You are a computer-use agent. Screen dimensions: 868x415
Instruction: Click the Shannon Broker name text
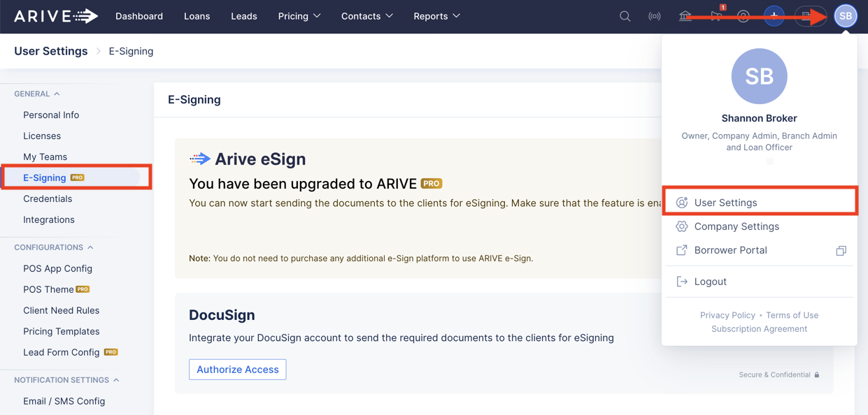[760, 118]
